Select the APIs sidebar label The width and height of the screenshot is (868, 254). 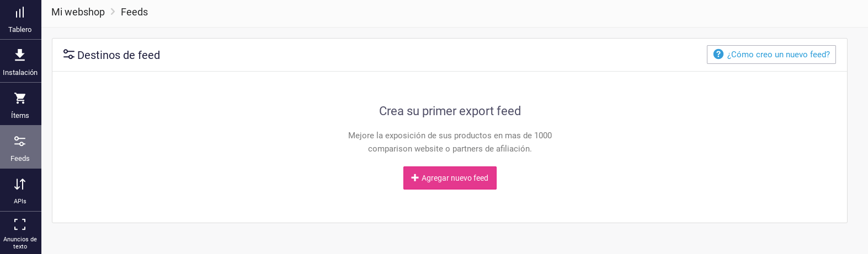click(20, 202)
